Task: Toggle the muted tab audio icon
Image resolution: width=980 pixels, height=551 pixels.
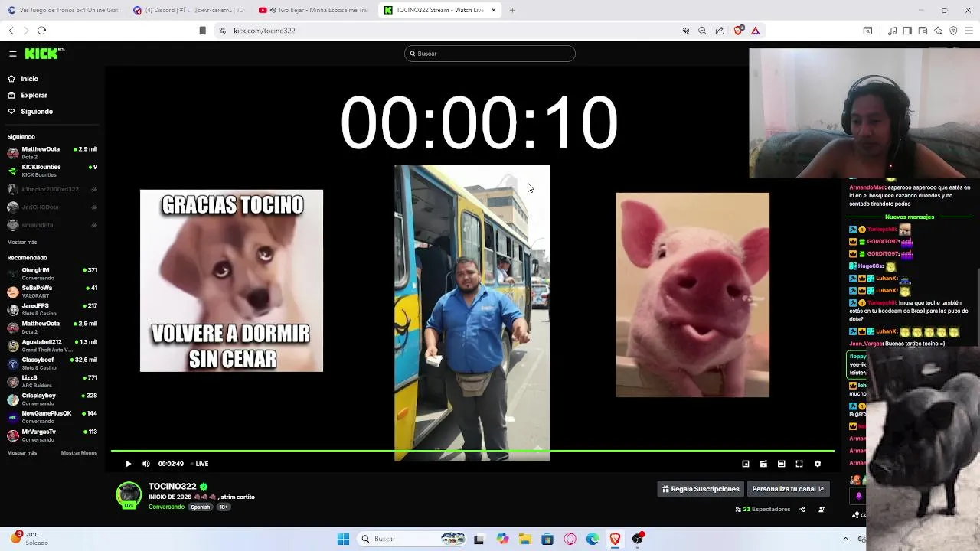Action: pos(686,31)
